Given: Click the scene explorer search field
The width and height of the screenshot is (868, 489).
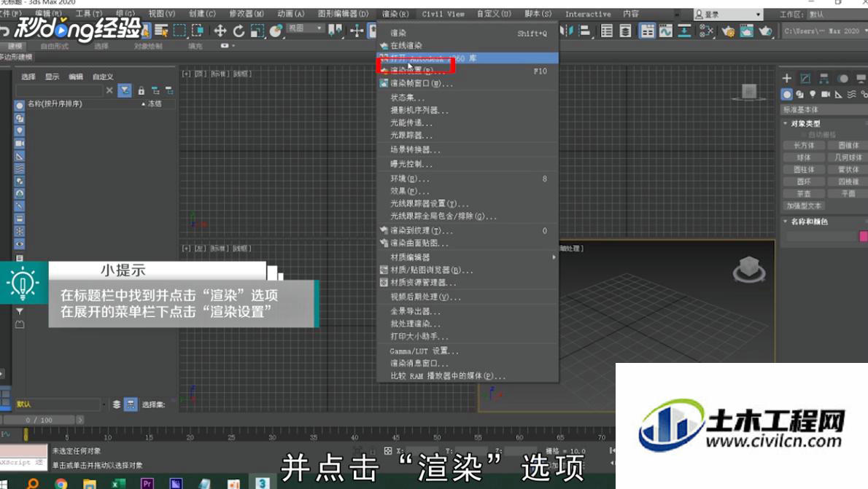Looking at the screenshot, I should click(x=60, y=90).
